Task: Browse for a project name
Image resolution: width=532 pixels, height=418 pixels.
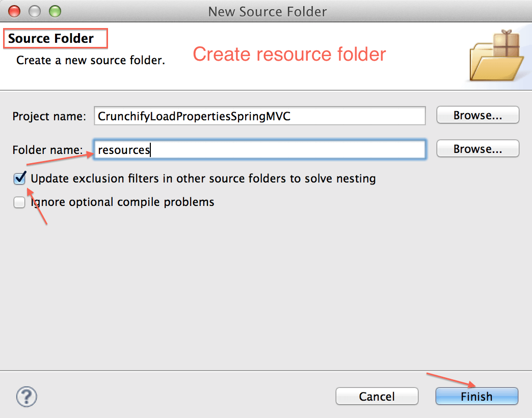Action: point(477,115)
